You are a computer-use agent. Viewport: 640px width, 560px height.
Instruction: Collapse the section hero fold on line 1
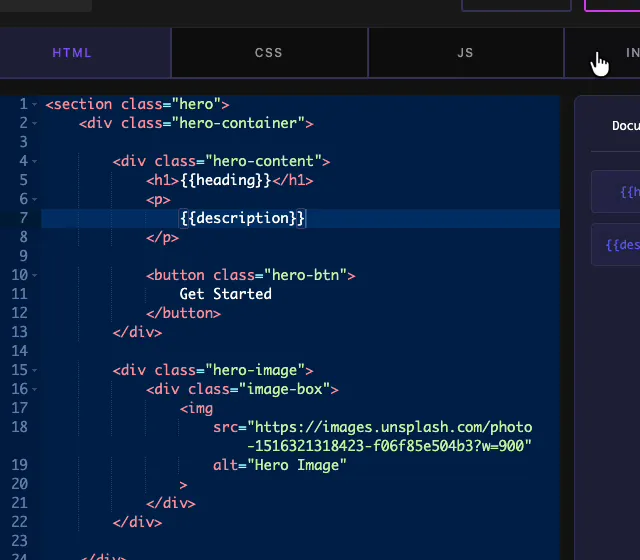pyautogui.click(x=35, y=105)
